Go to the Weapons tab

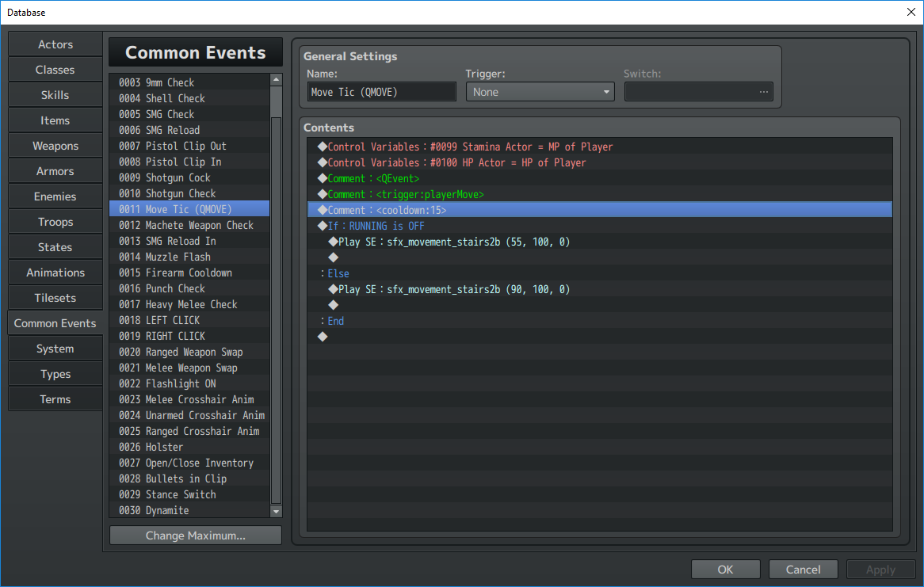[x=55, y=146]
